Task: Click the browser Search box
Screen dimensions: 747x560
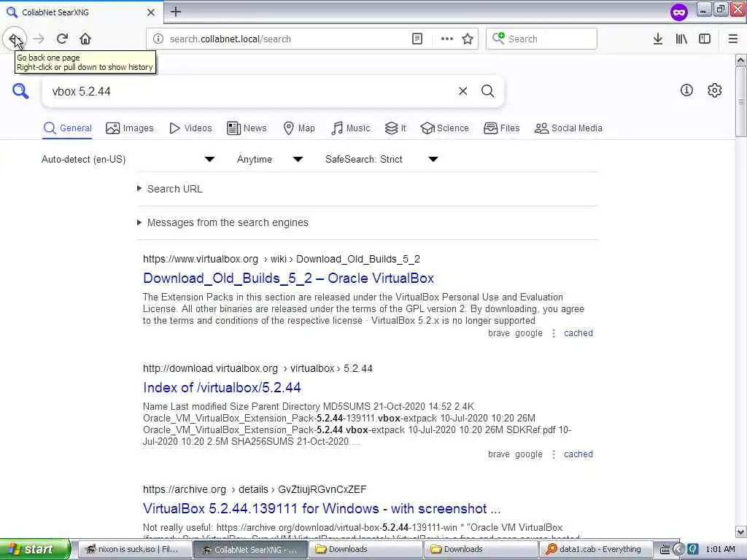Action: point(541,39)
